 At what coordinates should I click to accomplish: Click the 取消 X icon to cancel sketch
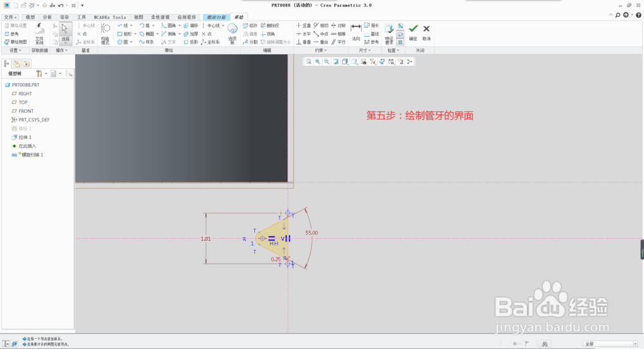[x=426, y=29]
